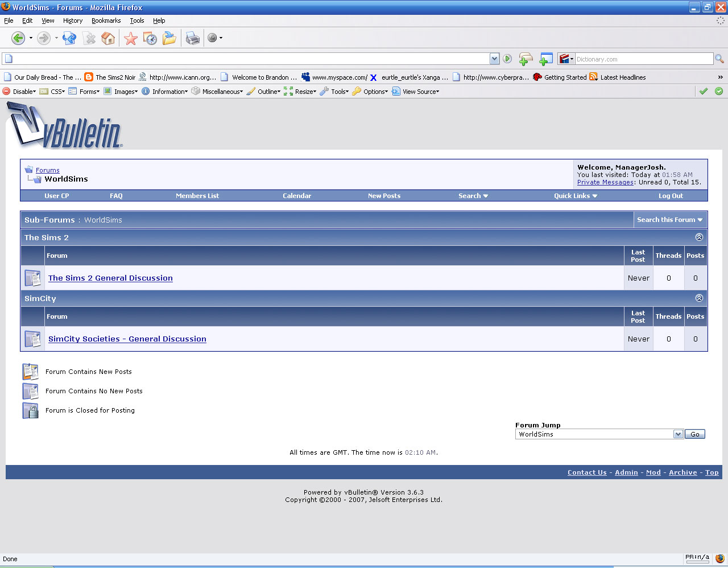The image size is (728, 568).
Task: Show more bookmarks with the chevron
Action: tap(720, 77)
